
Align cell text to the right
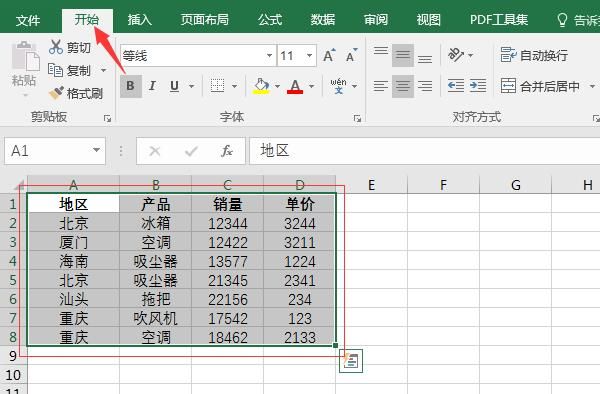pos(425,86)
